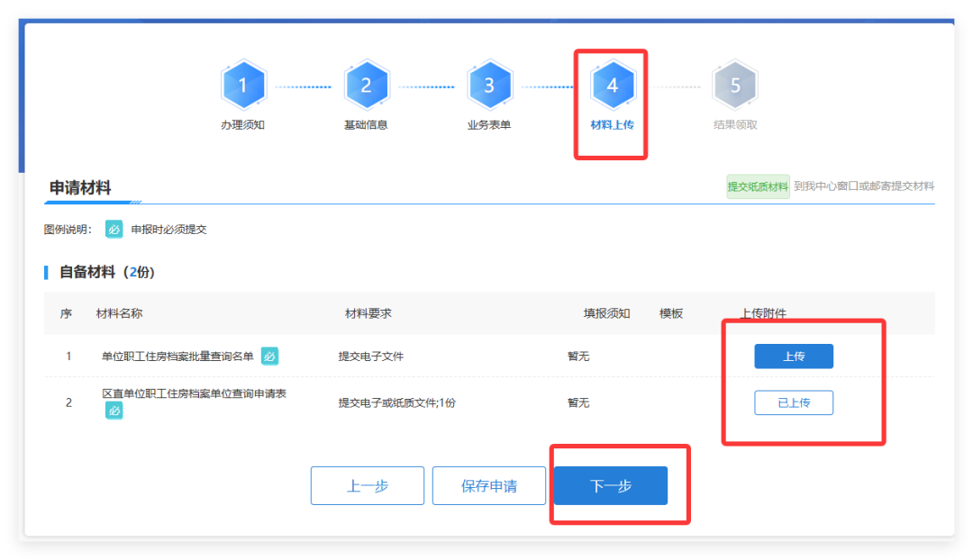Select material name 单位职工住房档案批量查询名单
Image resolution: width=973 pixels, height=560 pixels.
pyautogui.click(x=177, y=357)
